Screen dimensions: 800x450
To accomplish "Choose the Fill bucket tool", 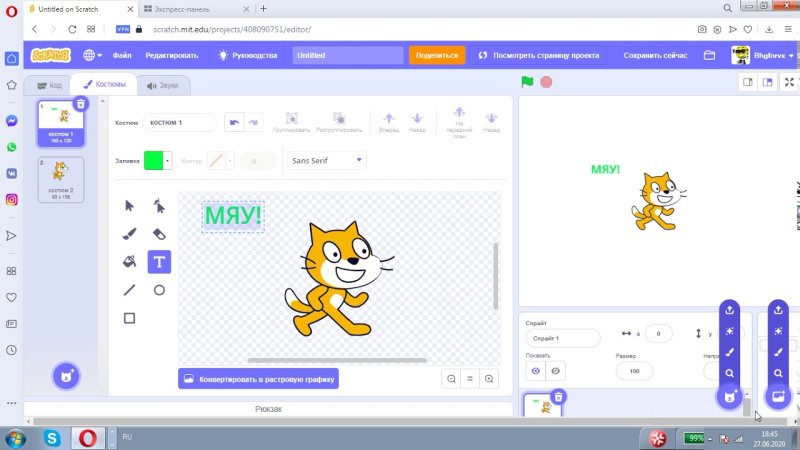I will (x=129, y=262).
